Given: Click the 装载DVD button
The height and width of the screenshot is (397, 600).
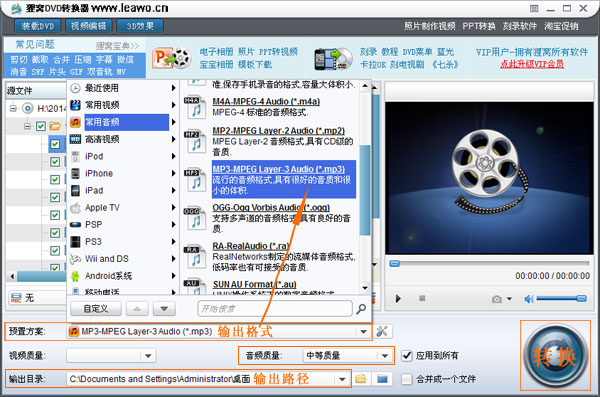Looking at the screenshot, I should coord(38,26).
